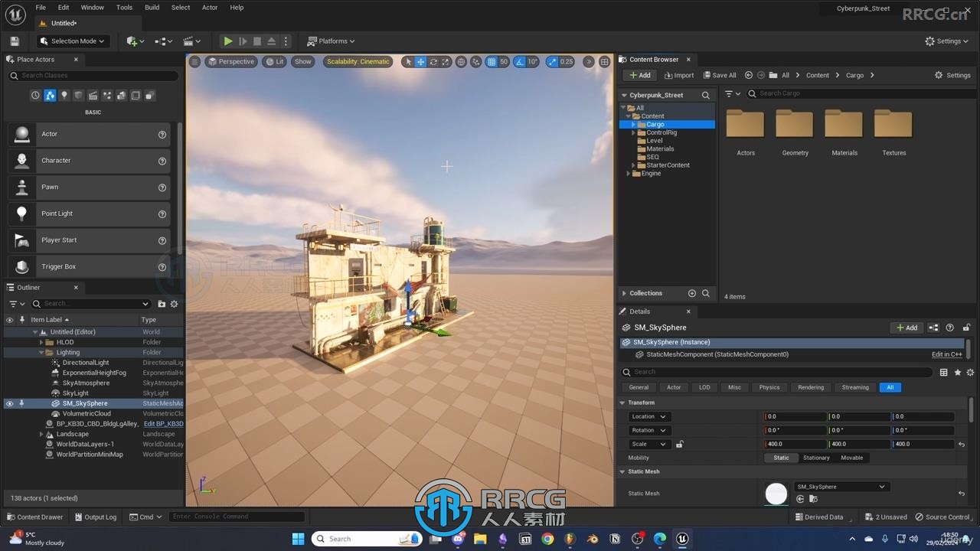Open the scale snap value 0.25 menu
980x551 pixels.
567,62
